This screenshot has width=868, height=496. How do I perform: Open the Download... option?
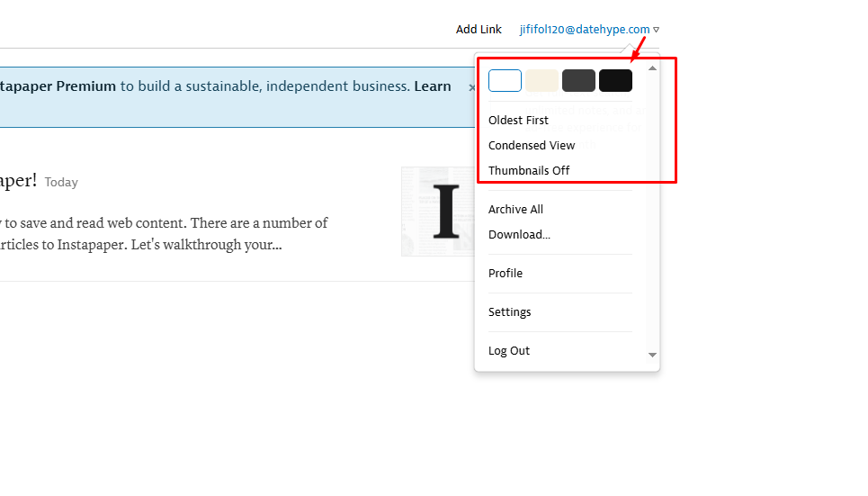click(x=519, y=234)
